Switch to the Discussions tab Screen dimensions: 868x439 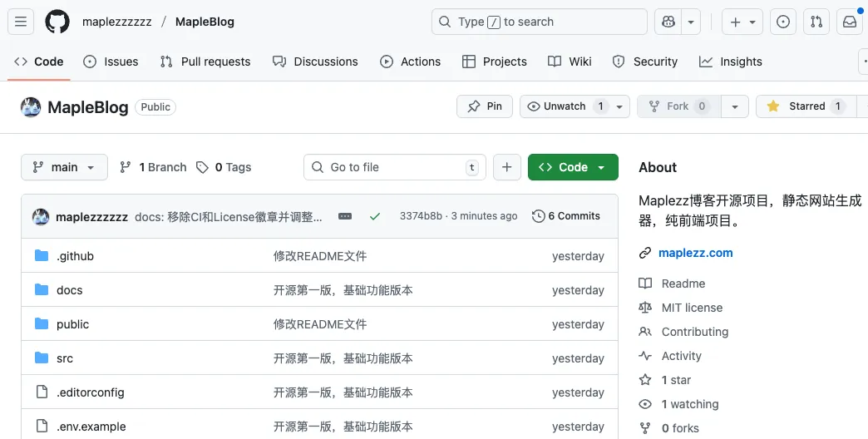[x=315, y=62]
